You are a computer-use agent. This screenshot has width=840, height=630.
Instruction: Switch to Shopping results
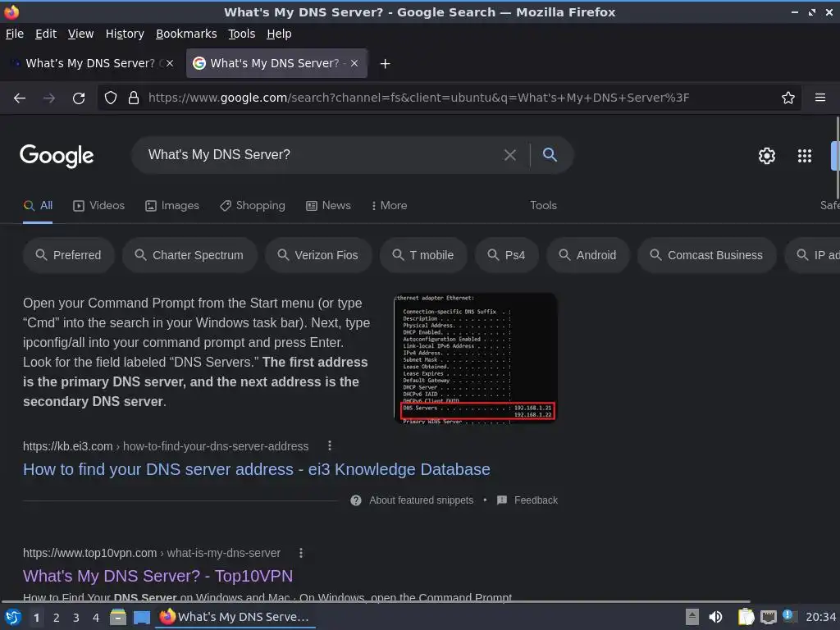[x=253, y=206]
